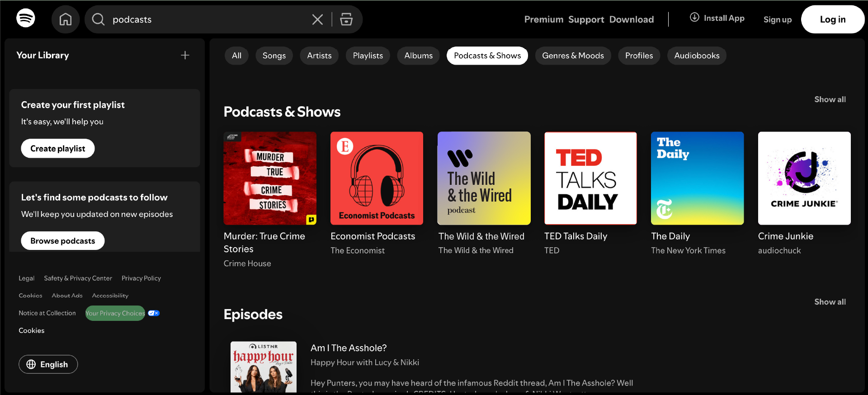Go to the Home icon
Screen dimensions: 868x395
coord(66,19)
